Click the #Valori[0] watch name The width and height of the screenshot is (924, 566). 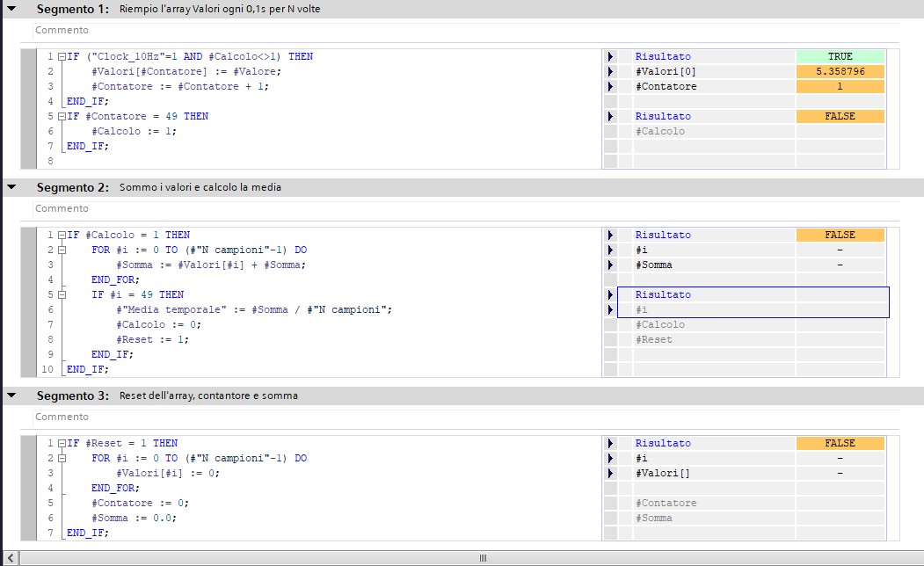[x=666, y=71]
